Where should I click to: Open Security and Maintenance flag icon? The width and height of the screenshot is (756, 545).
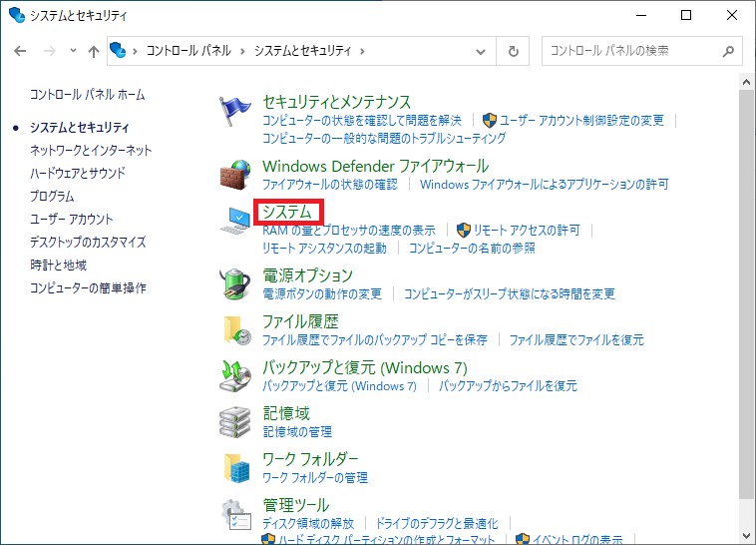234,111
